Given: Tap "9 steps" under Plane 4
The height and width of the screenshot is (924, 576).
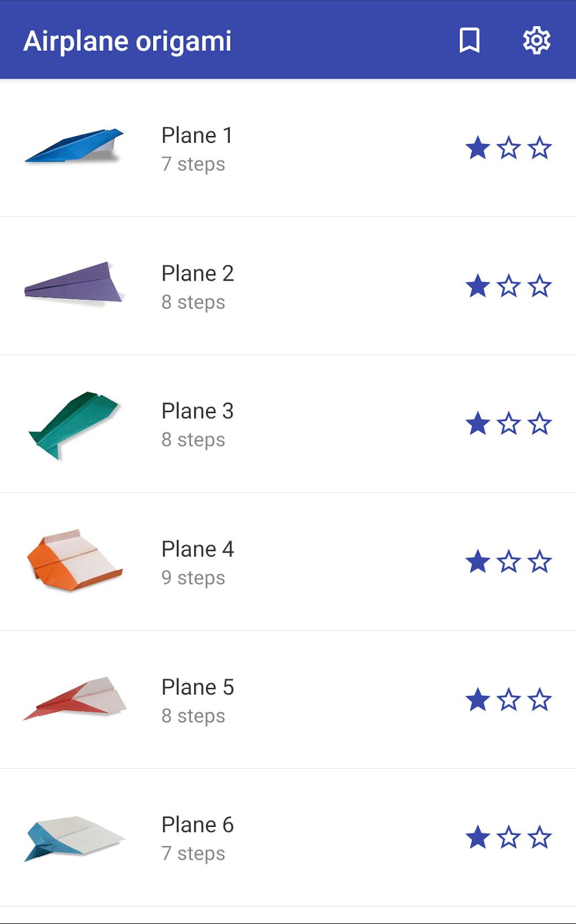Looking at the screenshot, I should click(193, 578).
